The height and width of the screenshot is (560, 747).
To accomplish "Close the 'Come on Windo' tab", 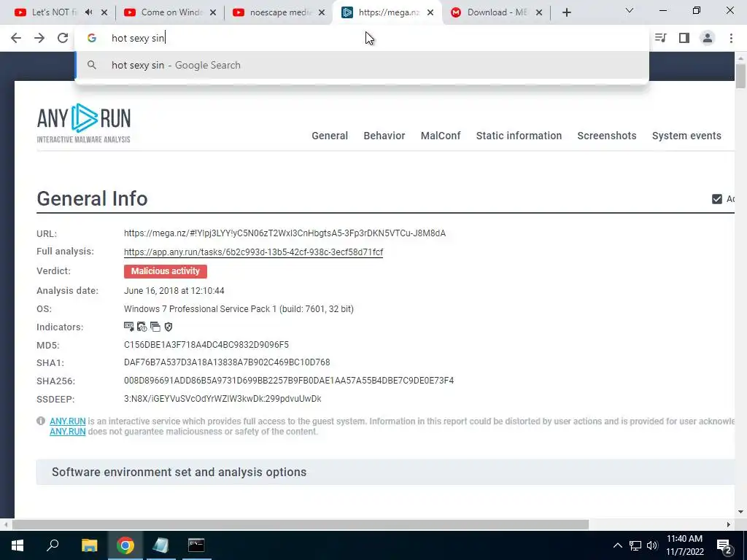I will click(213, 13).
